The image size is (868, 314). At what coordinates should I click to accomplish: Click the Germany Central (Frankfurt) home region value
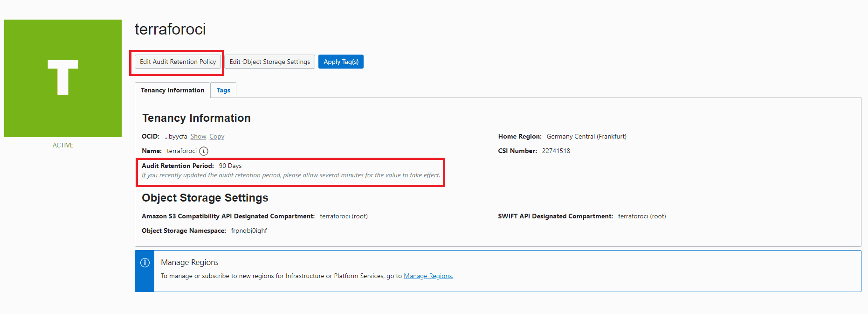coord(586,137)
